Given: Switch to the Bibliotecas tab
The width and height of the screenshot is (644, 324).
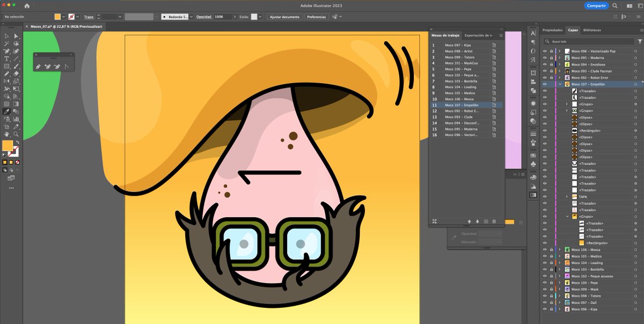Looking at the screenshot, I should click(591, 30).
